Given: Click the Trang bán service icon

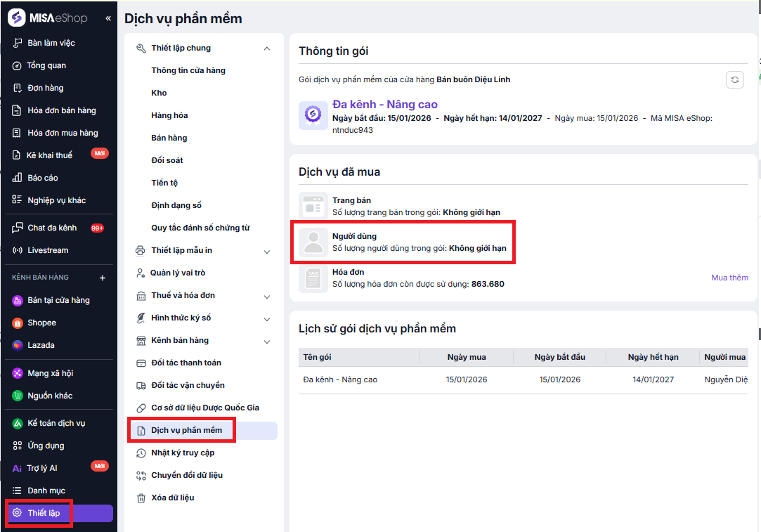Looking at the screenshot, I should click(x=313, y=206).
